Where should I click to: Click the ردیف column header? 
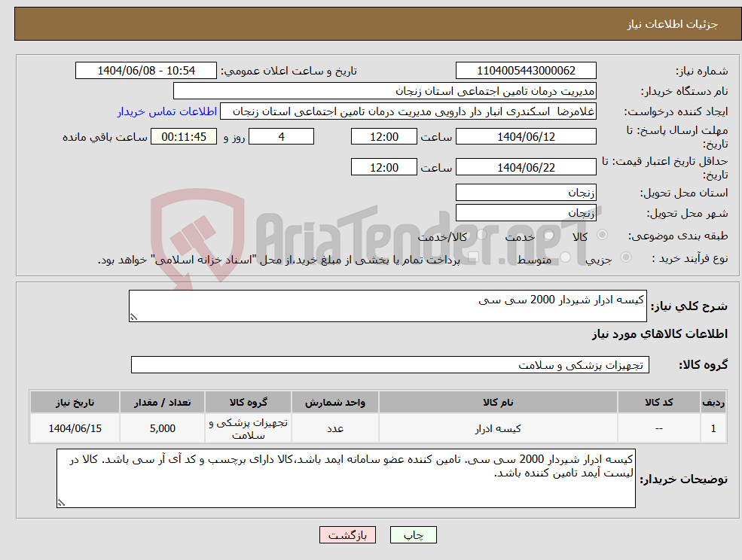coord(713,402)
